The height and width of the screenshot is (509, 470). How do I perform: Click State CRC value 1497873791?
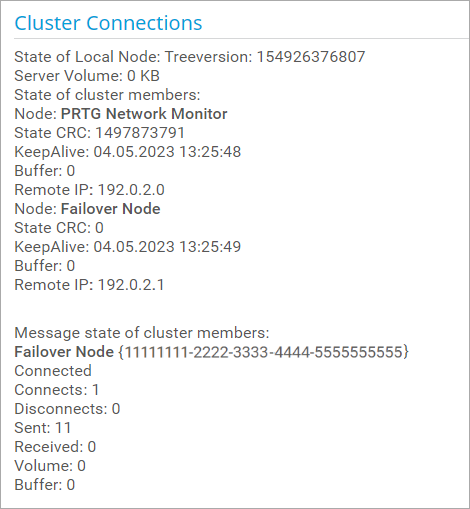pyautogui.click(x=140, y=133)
